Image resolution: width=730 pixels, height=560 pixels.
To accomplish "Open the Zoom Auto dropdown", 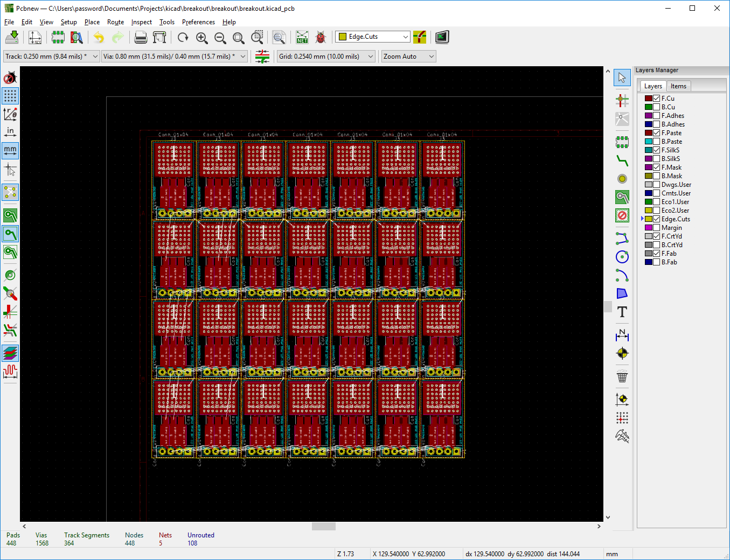I will tap(408, 57).
